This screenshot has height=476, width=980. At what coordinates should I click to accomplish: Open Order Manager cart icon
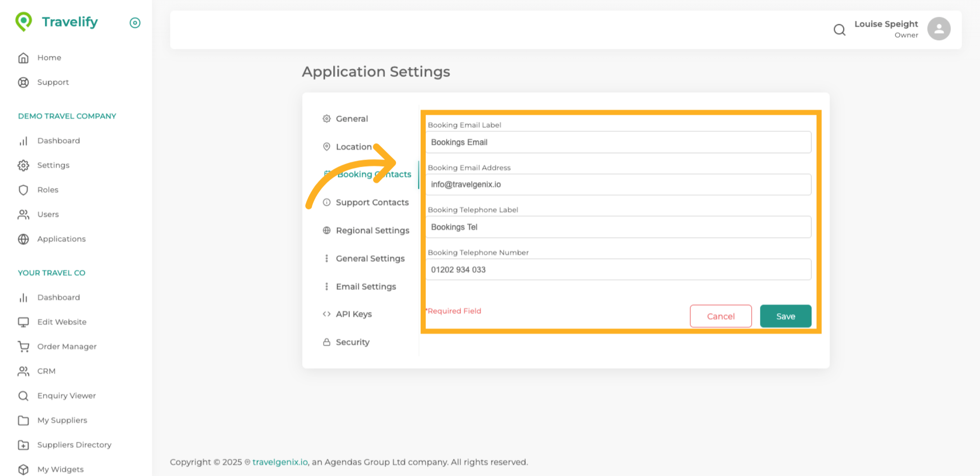pyautogui.click(x=23, y=347)
